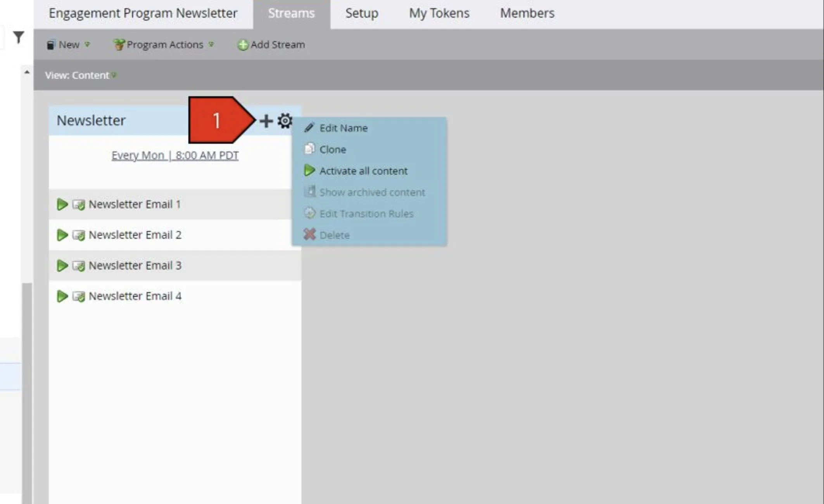This screenshot has width=824, height=504.
Task: Click the Newsletter stream title
Action: (x=91, y=121)
